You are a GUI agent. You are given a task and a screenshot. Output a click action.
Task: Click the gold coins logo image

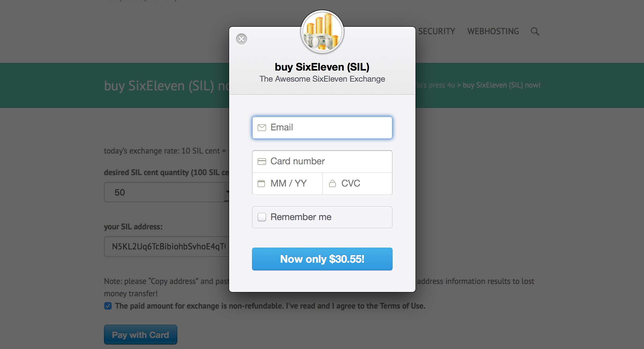click(322, 32)
